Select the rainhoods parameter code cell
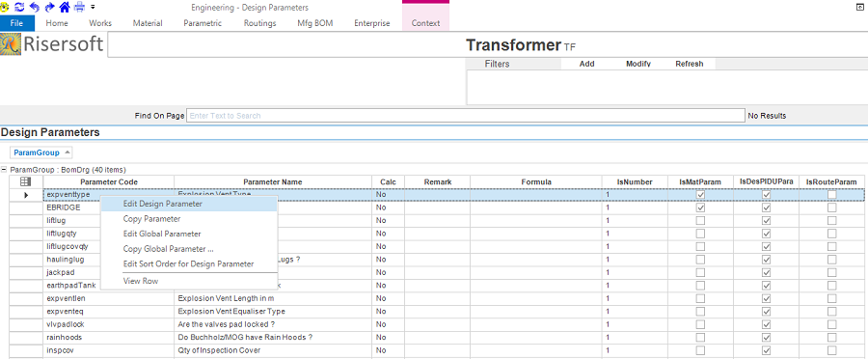Image resolution: width=868 pixels, height=359 pixels. click(108, 338)
